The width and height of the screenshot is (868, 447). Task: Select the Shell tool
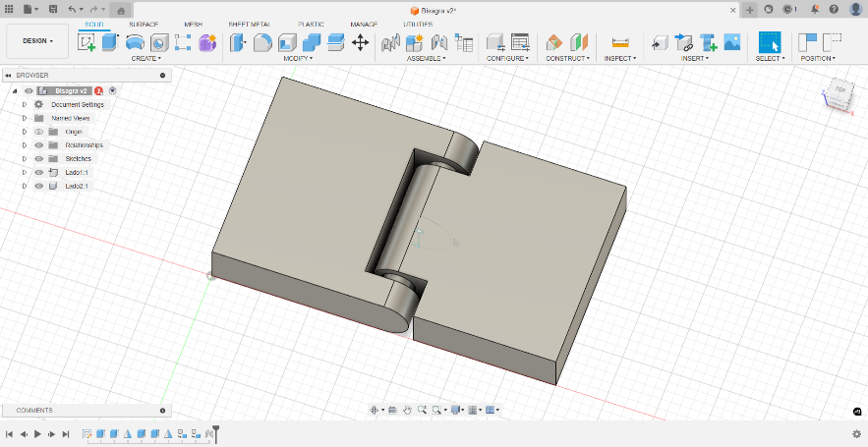pyautogui.click(x=287, y=42)
